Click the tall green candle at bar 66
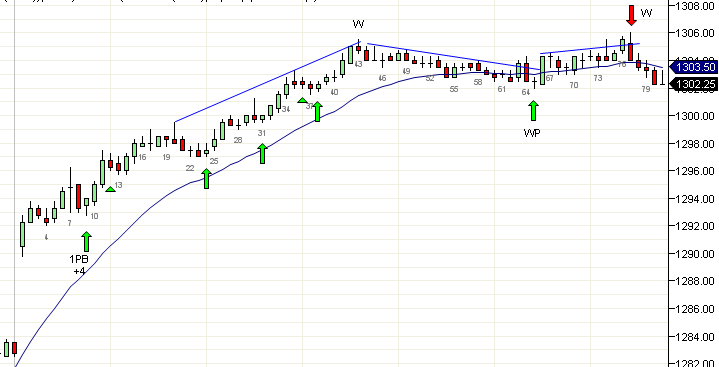This screenshot has width=719, height=367. tap(542, 70)
